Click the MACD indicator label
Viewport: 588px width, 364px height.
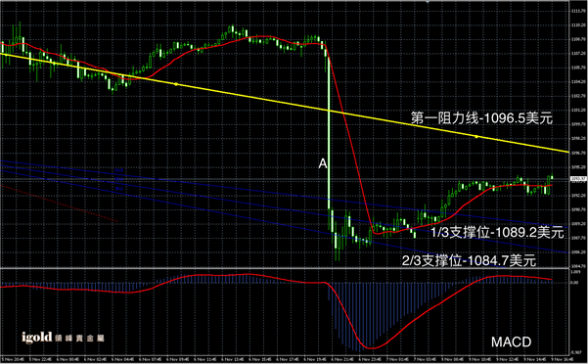511,341
